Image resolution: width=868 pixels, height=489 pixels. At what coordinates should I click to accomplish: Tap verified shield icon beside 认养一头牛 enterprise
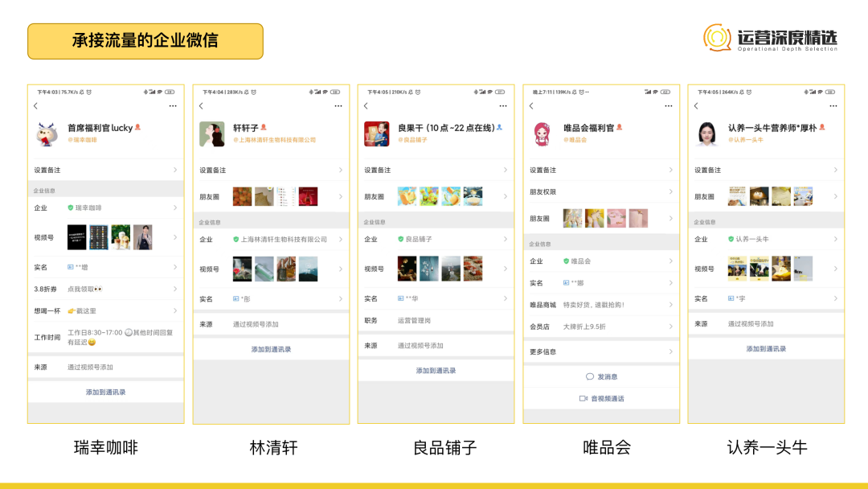point(731,239)
